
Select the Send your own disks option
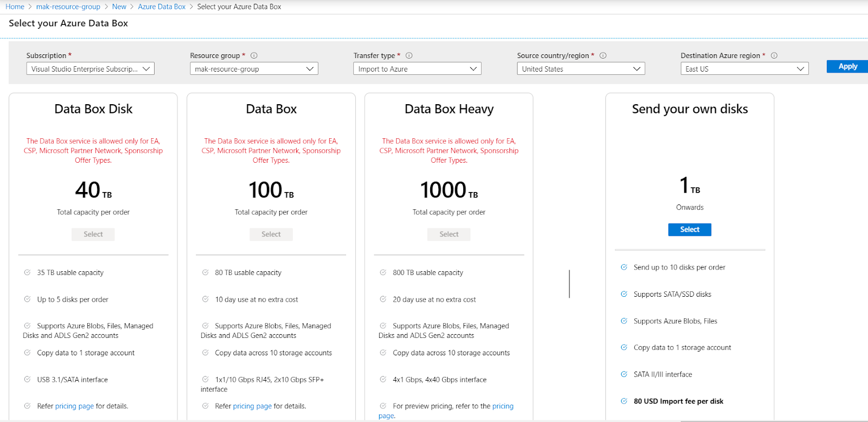(x=690, y=229)
